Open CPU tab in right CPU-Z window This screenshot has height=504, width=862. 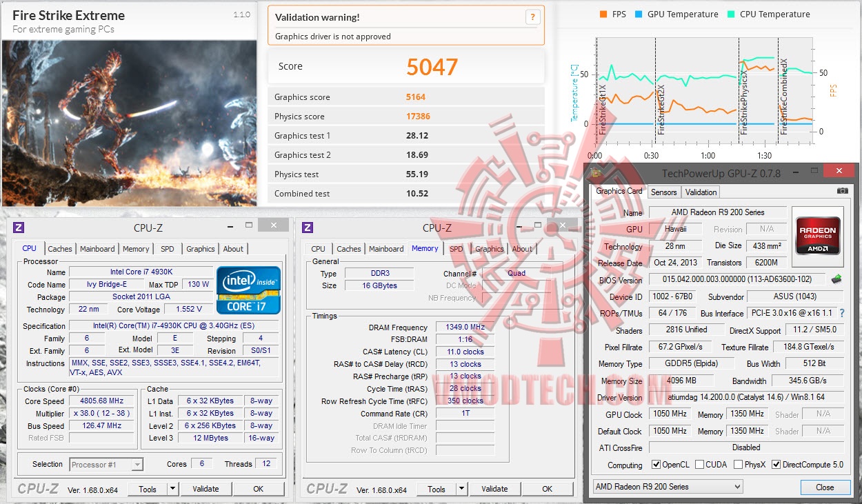[x=318, y=249]
